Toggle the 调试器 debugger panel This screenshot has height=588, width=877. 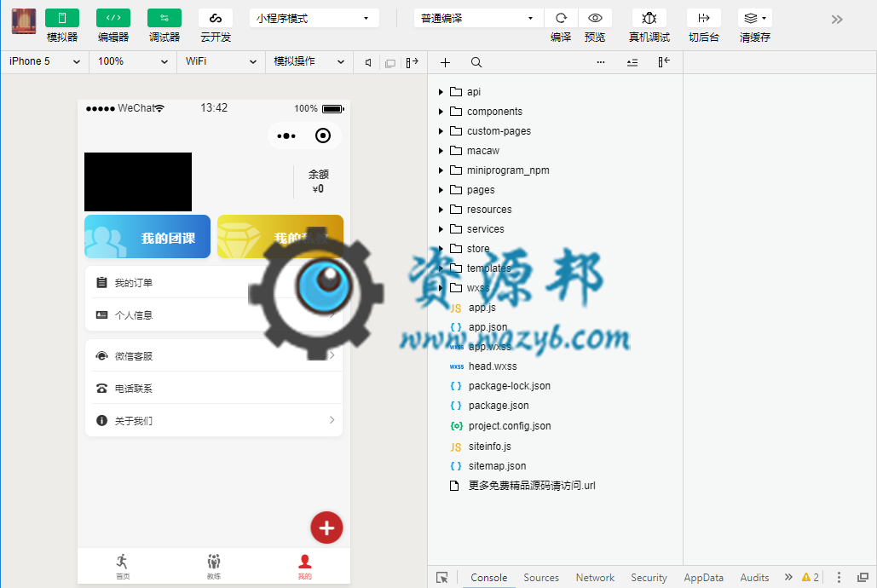tap(164, 18)
